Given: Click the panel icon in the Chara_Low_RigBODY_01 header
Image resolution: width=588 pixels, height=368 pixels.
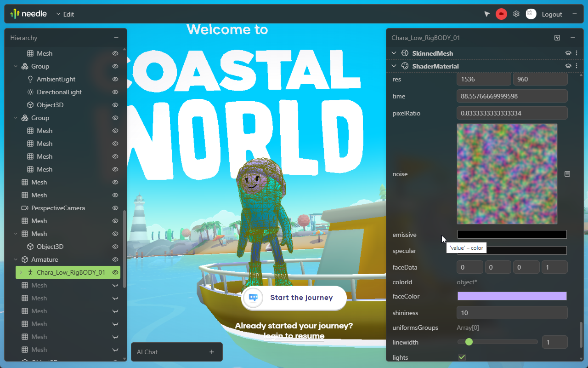Looking at the screenshot, I should [557, 38].
